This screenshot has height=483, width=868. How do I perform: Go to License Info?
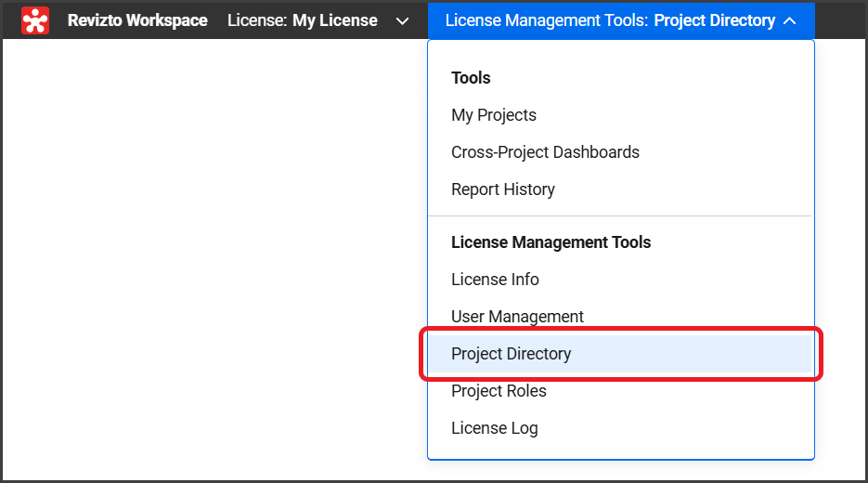click(495, 280)
